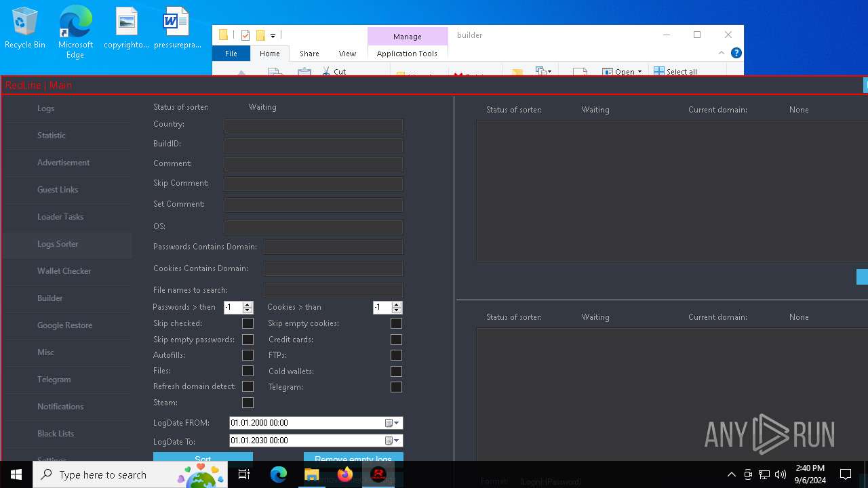This screenshot has width=868, height=488.
Task: Select Logs Sorter in sidebar
Action: click(x=68, y=244)
